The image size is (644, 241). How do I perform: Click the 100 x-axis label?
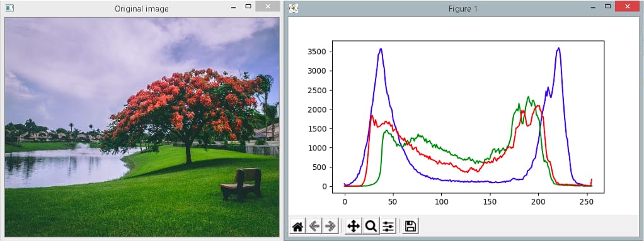pyautogui.click(x=442, y=201)
